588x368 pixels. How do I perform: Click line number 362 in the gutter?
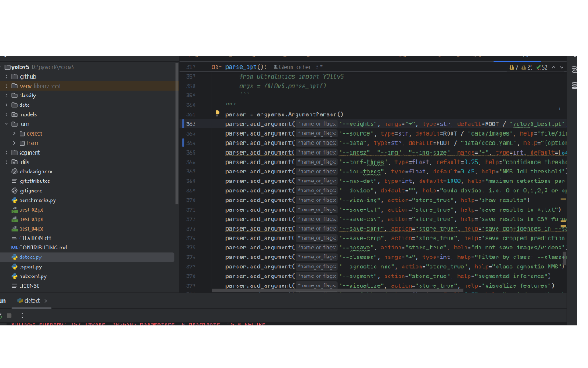pyautogui.click(x=191, y=124)
